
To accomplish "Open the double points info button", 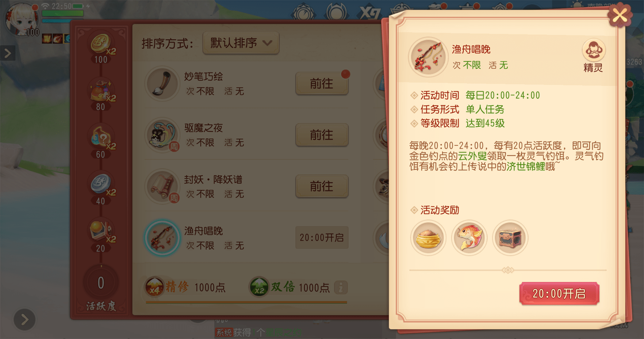I will [x=341, y=287].
